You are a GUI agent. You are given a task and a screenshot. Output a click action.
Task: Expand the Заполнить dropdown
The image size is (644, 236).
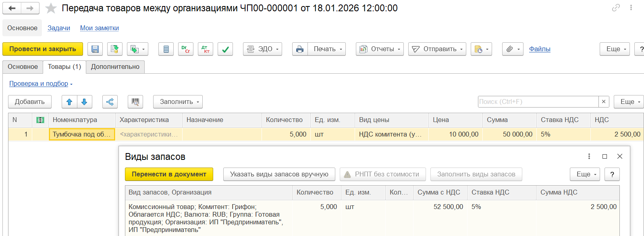click(178, 102)
